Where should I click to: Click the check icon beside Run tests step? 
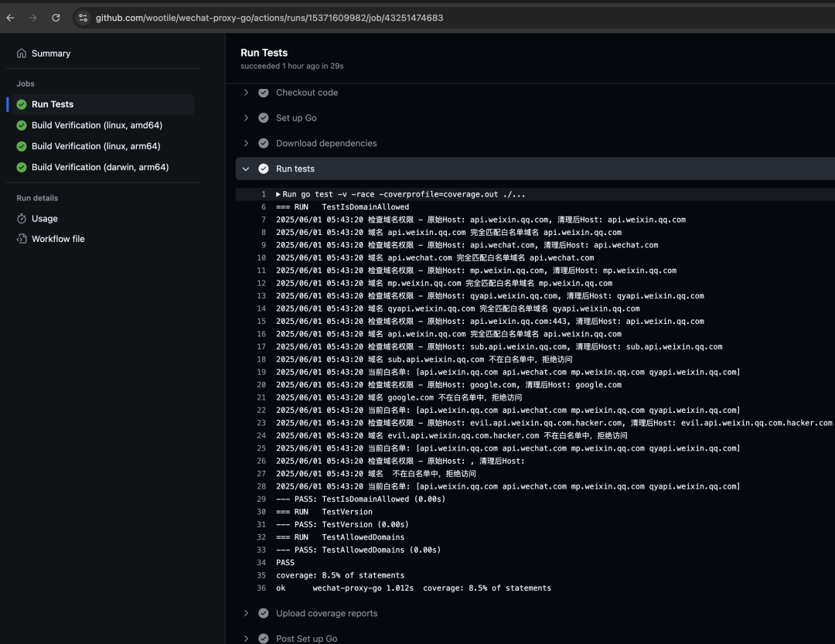[264, 169]
